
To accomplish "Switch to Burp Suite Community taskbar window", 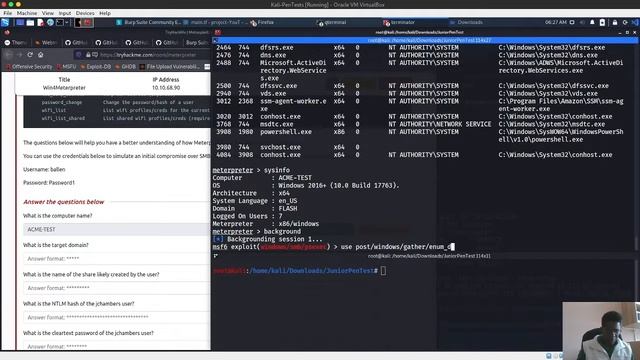I will 148,22.
